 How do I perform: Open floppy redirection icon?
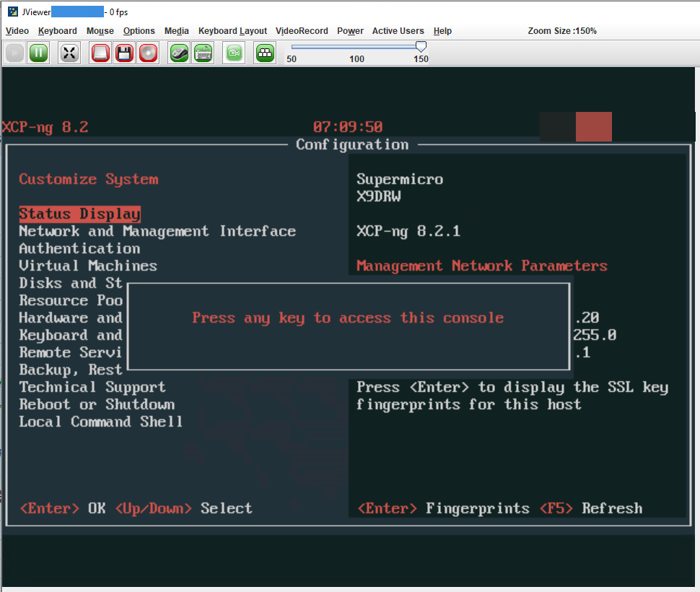pos(124,53)
